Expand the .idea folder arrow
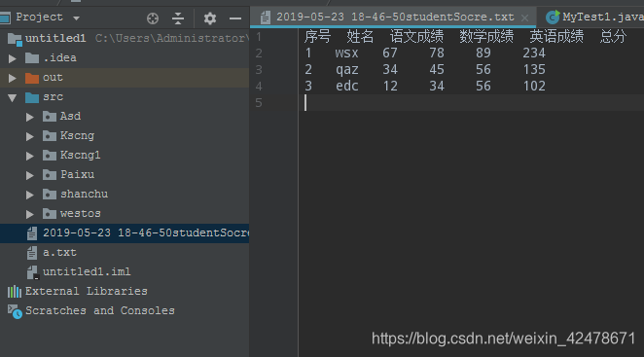This screenshot has width=644, height=357. (13, 58)
